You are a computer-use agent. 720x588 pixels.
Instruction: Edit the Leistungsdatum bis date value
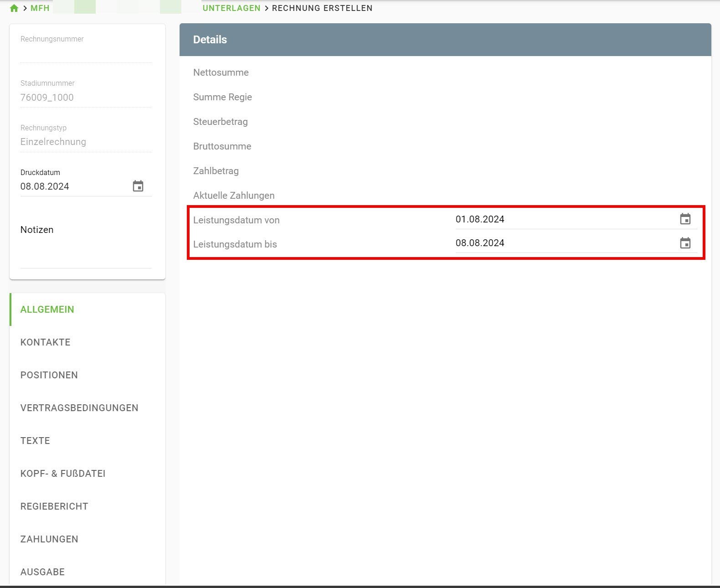(x=547, y=243)
